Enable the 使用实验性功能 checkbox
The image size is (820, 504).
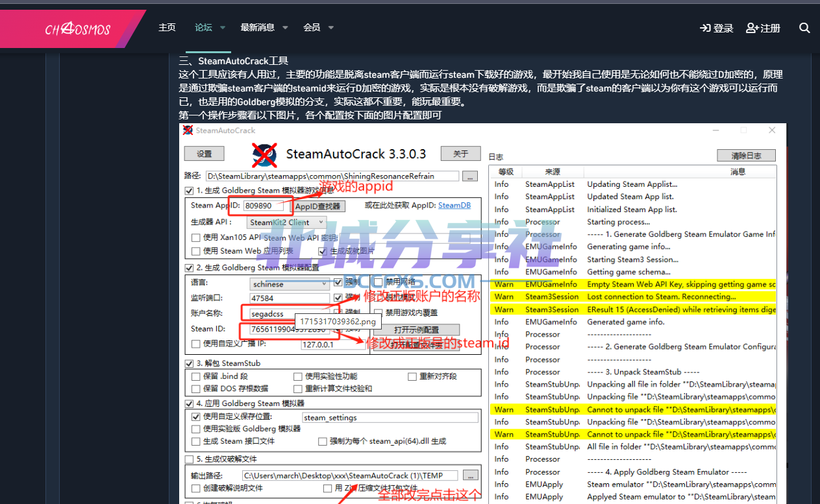coord(298,376)
